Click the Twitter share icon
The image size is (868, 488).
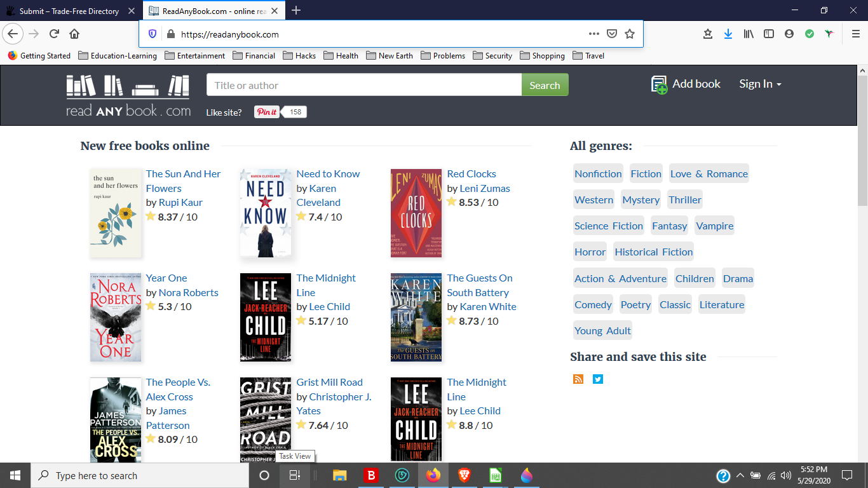click(598, 379)
